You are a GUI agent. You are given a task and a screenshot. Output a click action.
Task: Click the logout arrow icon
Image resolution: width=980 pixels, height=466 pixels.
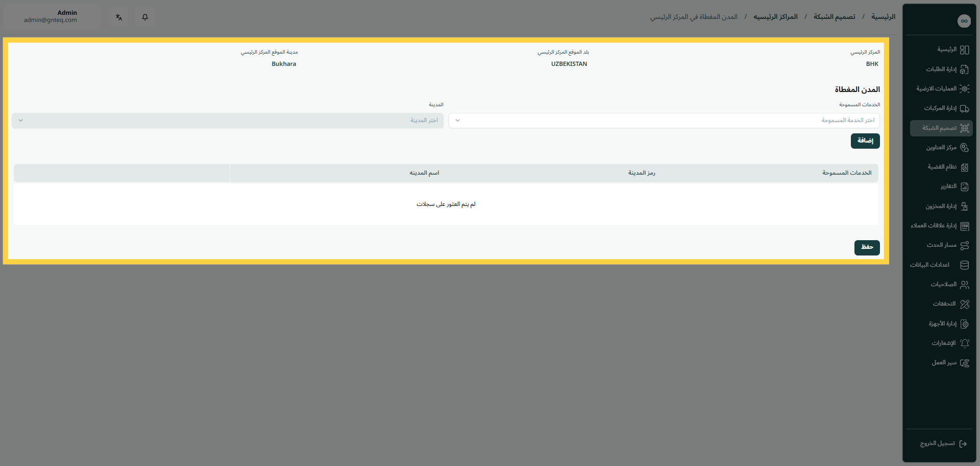[963, 444]
